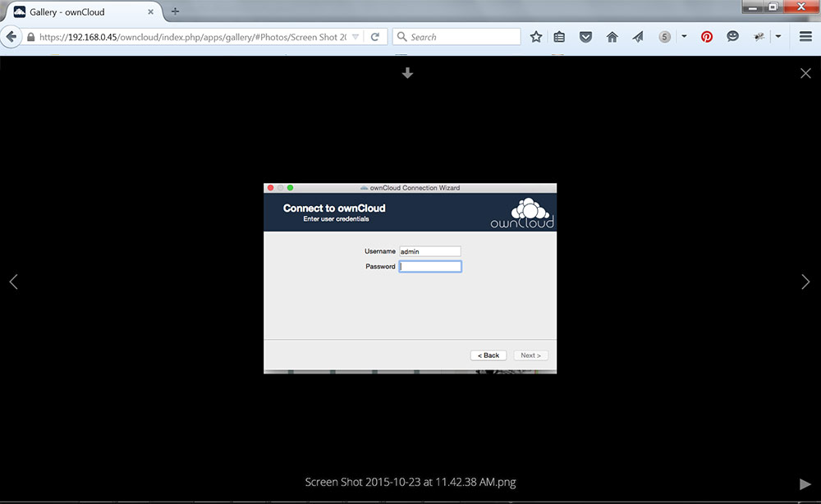
Task: Click the Pinterest toolbar button
Action: (707, 37)
